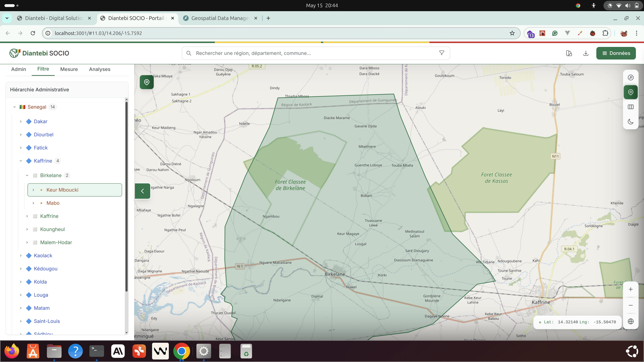Check the Birkelane department checkbox
The image size is (644, 362).
point(35,175)
